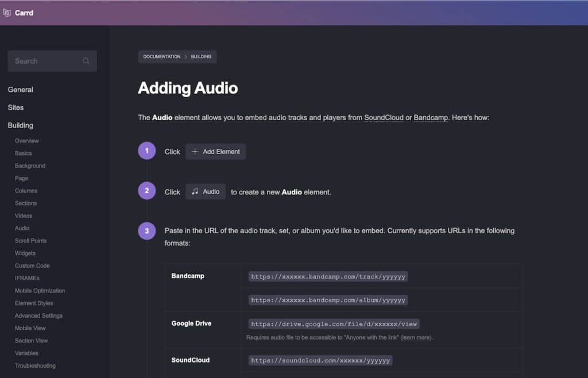Open Mobile Optimization page

tap(40, 291)
